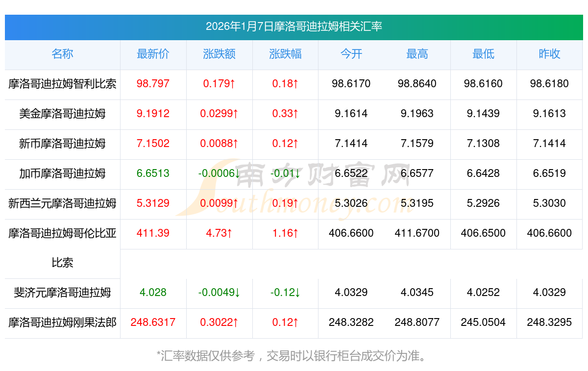Click the latest price 411.39
Screen dimensions: 588x371
(153, 233)
